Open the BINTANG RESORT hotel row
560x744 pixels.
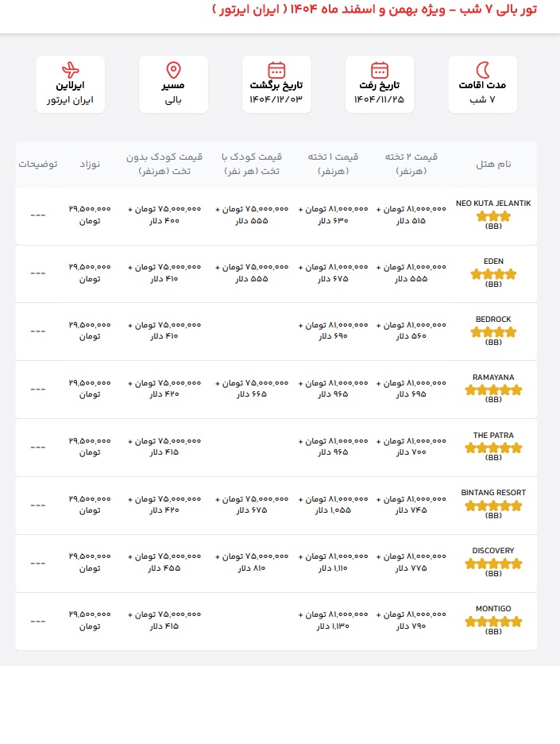pos(493,493)
